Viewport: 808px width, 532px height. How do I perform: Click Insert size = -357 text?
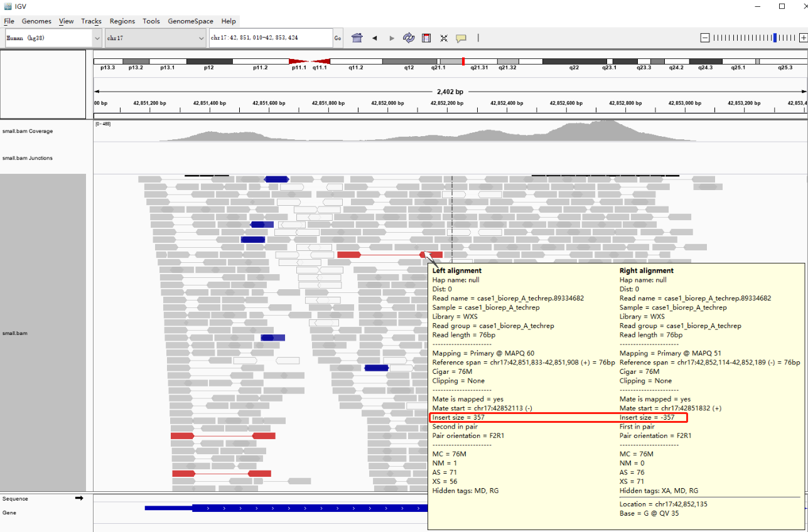tap(647, 417)
